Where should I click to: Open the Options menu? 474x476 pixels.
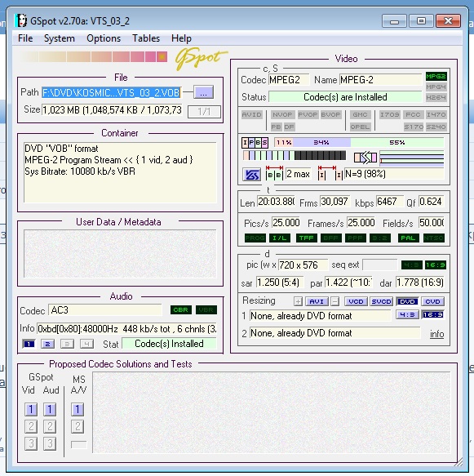[104, 38]
